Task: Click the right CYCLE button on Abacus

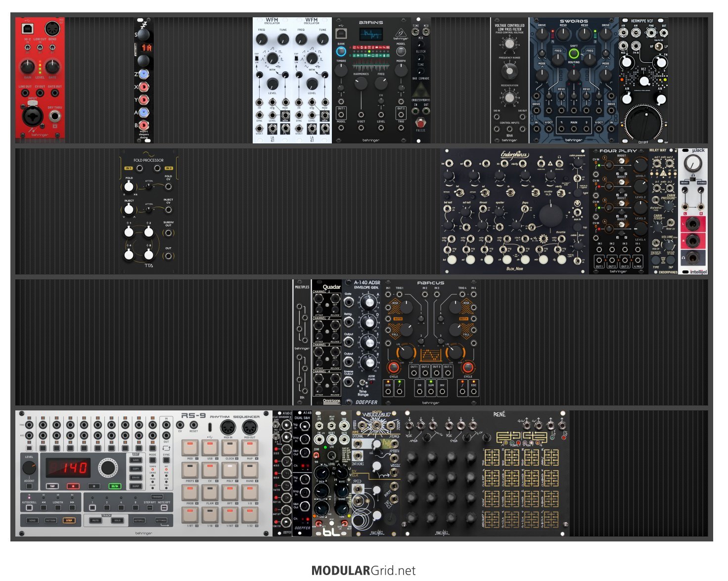Action: pos(468,368)
